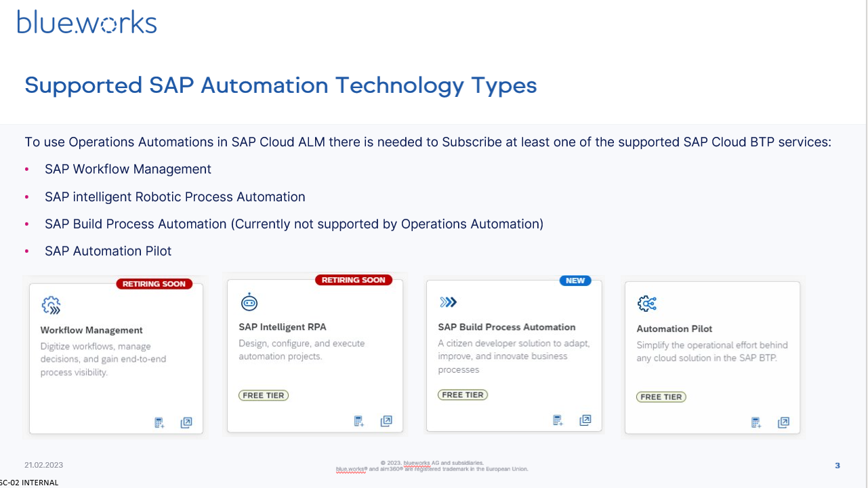Click the FREE TIER badge on SAP Intelligent RPA
Viewport: 868px width, 488px height.
(263, 394)
